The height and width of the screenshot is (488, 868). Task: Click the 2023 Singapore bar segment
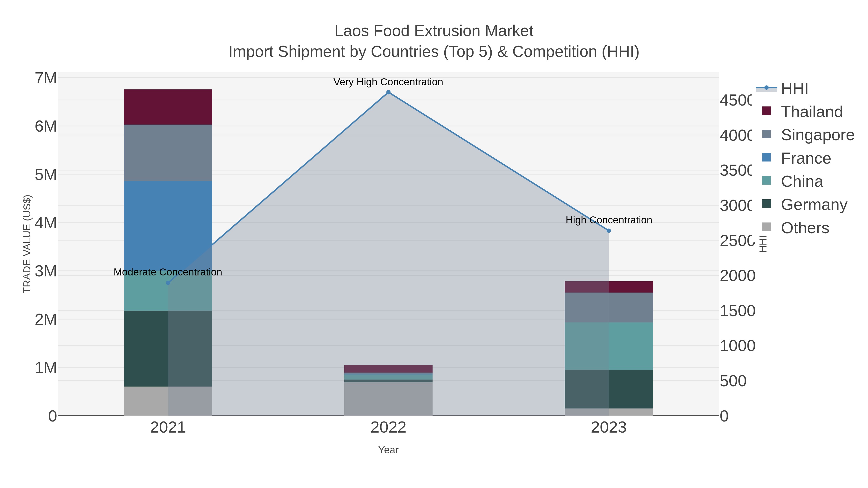click(x=609, y=308)
